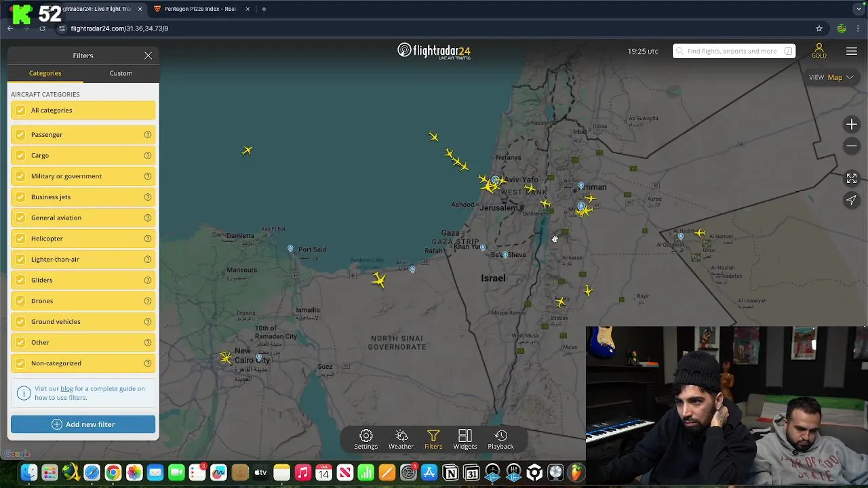This screenshot has height=488, width=868.
Task: Open Music app from the Dock
Action: (x=302, y=472)
